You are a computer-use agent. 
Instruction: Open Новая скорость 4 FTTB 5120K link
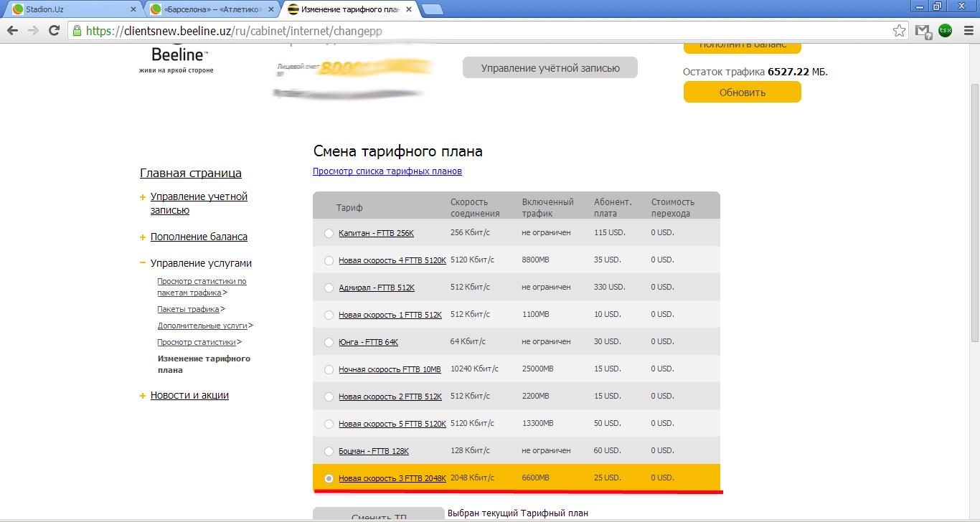(x=392, y=260)
